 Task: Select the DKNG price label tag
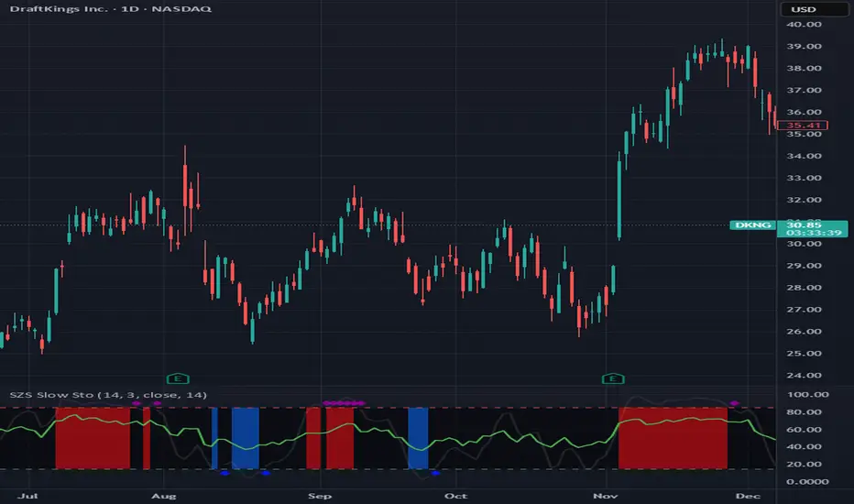pyautogui.click(x=752, y=225)
